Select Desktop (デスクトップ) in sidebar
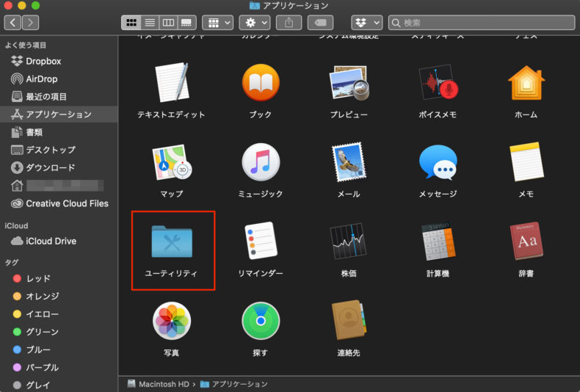This screenshot has height=392, width=580. 59,150
